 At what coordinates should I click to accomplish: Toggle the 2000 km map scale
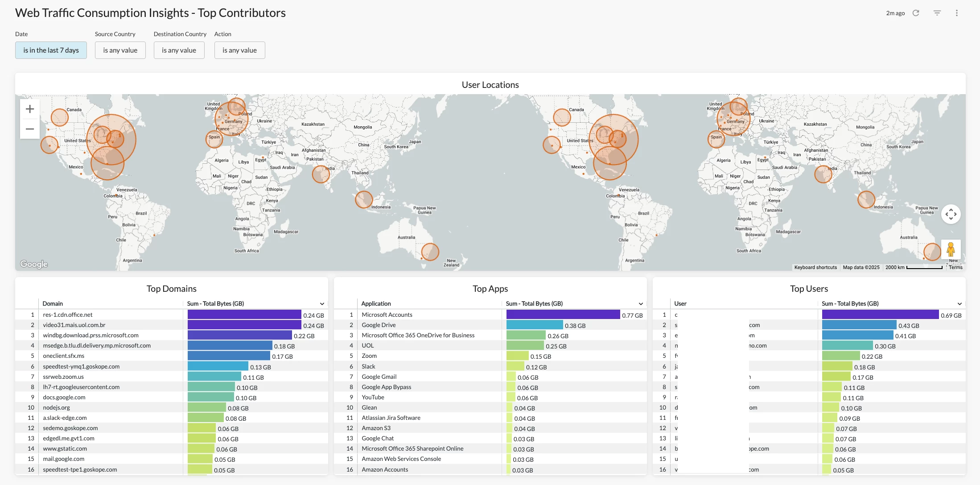(914, 267)
